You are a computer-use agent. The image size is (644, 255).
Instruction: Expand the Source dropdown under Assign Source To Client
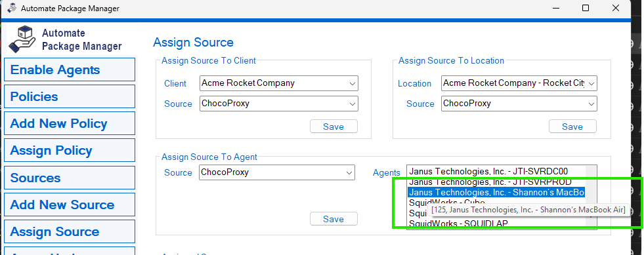[279, 104]
